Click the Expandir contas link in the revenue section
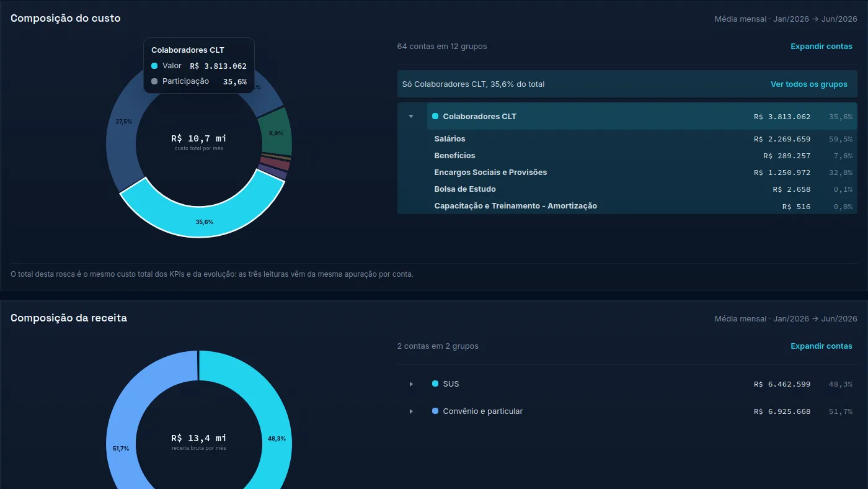Screen dimensions: 868x489 point(821,346)
